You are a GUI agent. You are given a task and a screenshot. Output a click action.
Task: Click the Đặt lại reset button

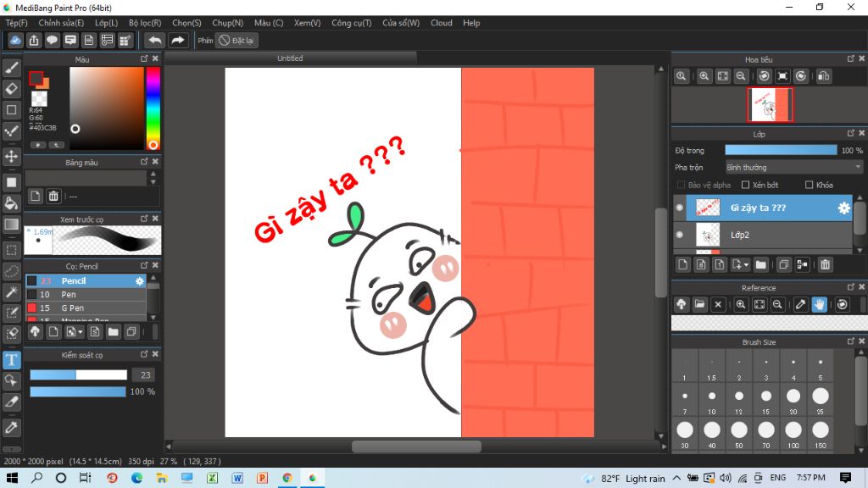point(237,41)
